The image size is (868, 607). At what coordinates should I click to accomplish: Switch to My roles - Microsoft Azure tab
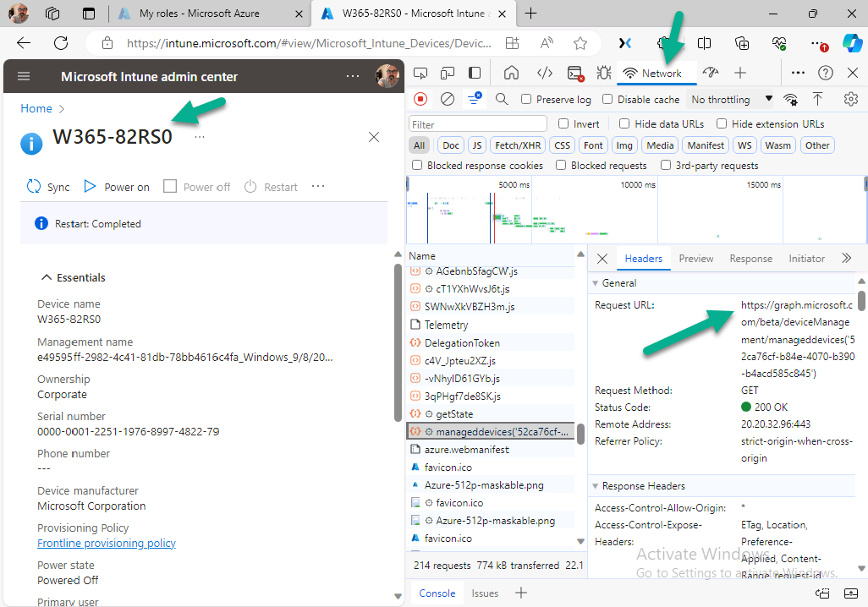tap(210, 14)
